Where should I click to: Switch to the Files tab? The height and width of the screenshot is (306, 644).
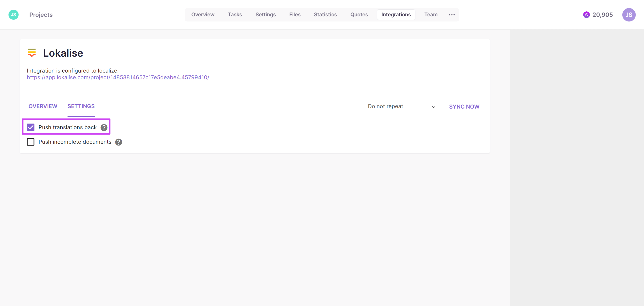point(295,15)
